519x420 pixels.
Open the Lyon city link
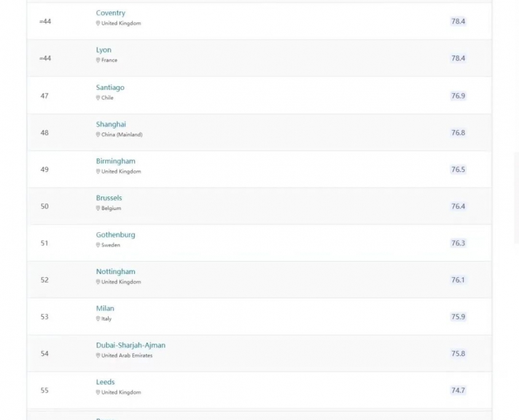tap(104, 50)
